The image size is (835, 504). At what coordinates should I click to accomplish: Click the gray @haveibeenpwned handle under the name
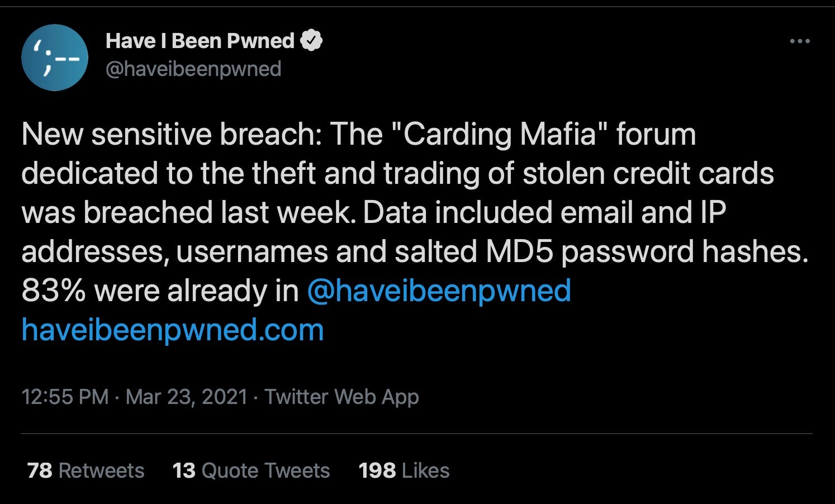(193, 69)
